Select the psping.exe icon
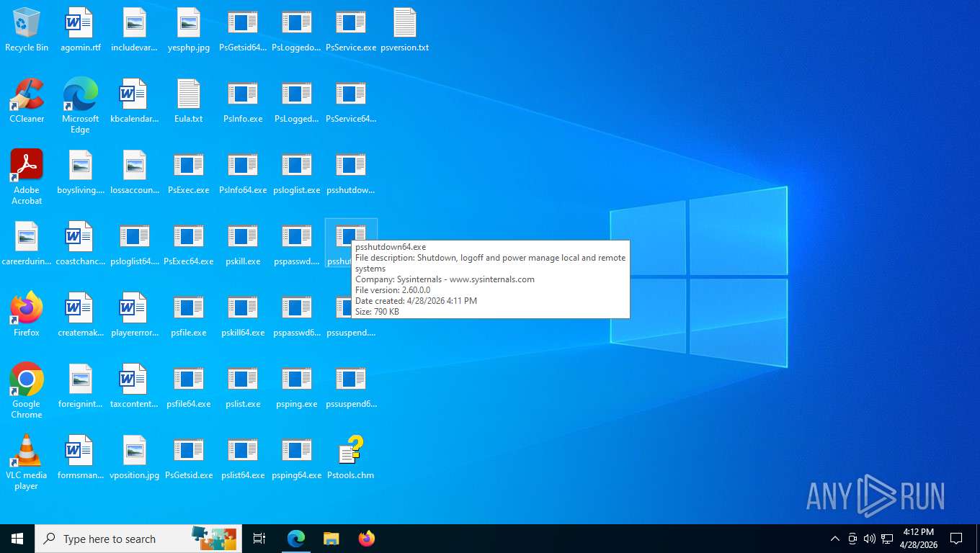This screenshot has height=553, width=980. tap(296, 387)
